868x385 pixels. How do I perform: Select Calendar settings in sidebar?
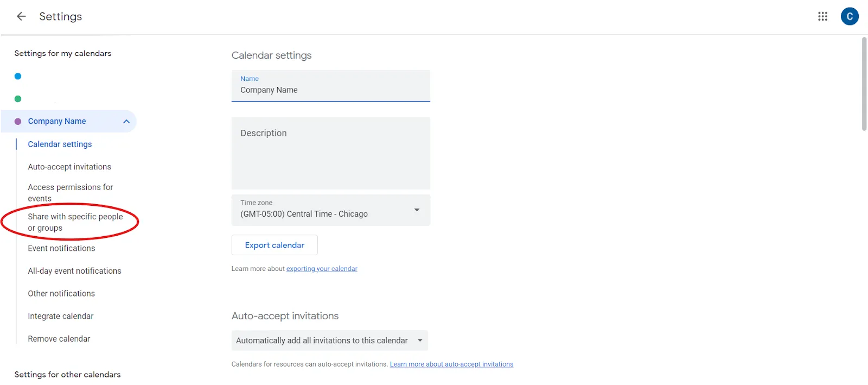tap(60, 144)
